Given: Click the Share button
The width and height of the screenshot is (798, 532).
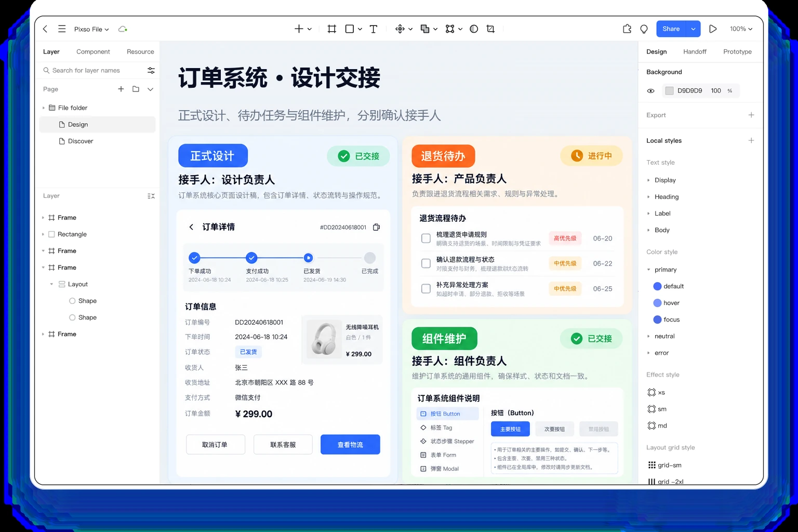Looking at the screenshot, I should (x=671, y=29).
